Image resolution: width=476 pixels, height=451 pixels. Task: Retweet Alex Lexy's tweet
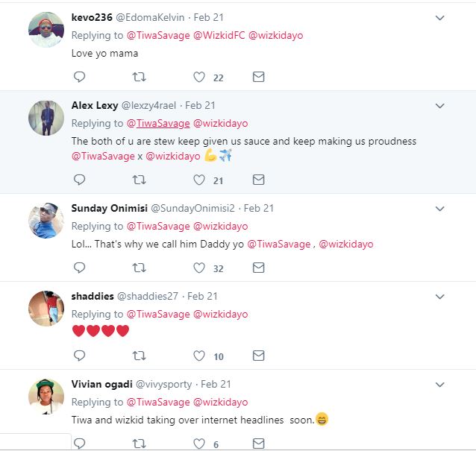139,180
